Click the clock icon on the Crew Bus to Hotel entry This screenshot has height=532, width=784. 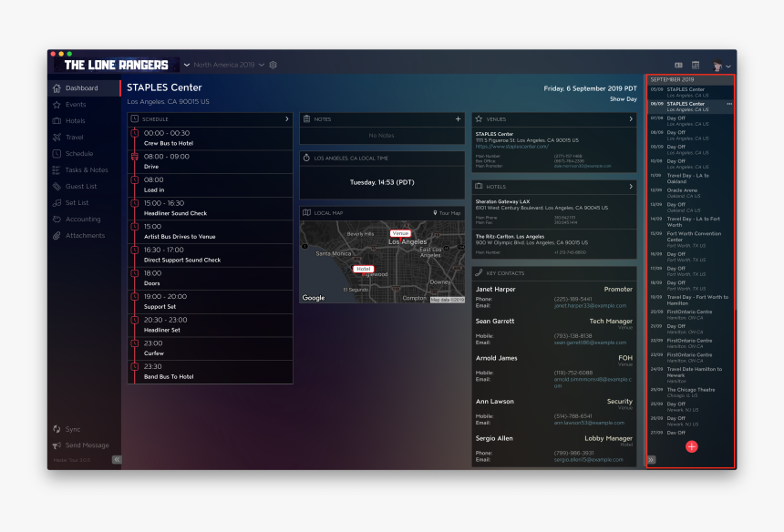point(135,133)
